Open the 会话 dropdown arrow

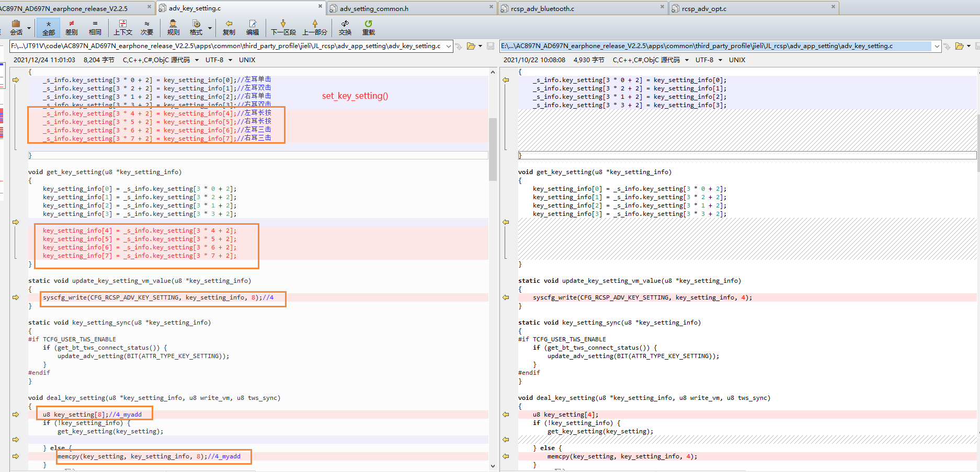29,28
